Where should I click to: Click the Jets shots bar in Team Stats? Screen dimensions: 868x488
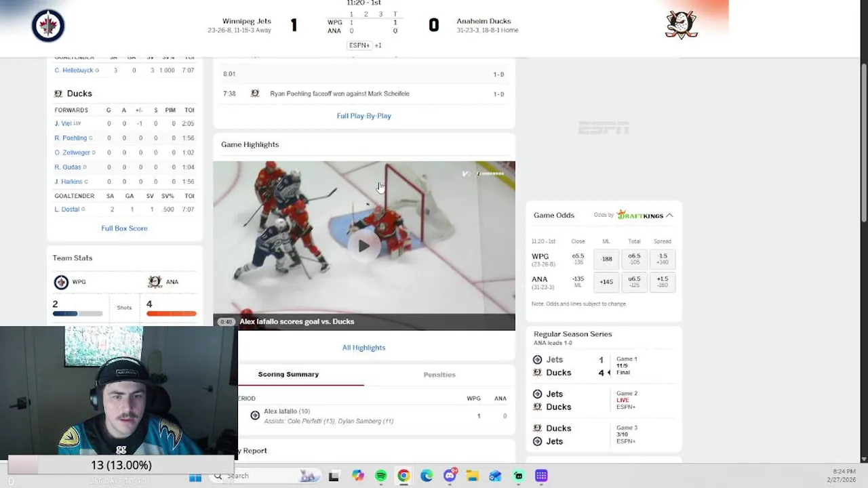(77, 314)
